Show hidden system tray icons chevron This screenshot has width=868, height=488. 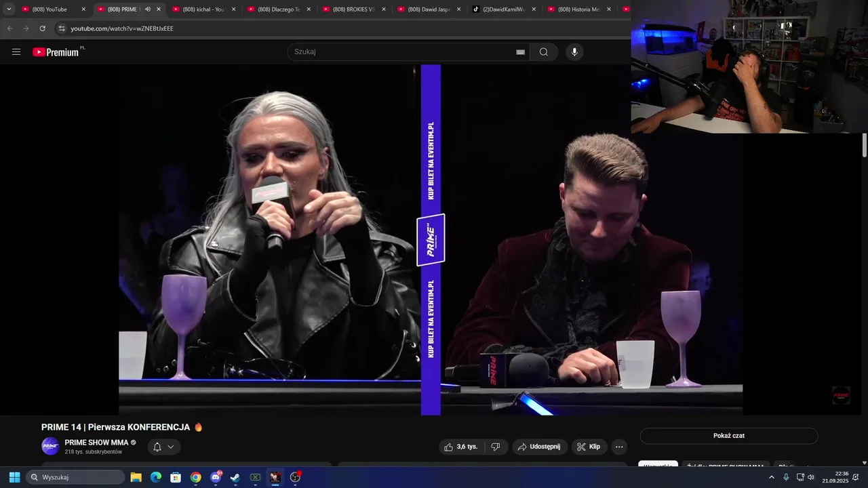click(771, 477)
